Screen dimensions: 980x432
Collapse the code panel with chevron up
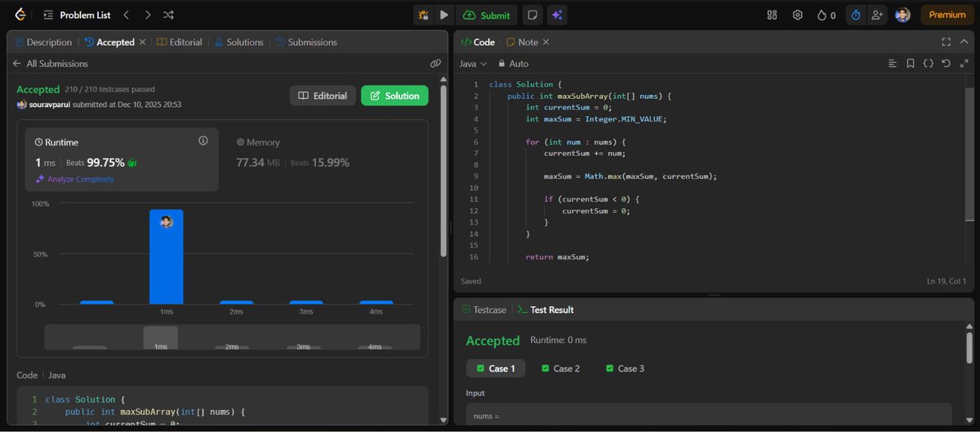(x=965, y=42)
